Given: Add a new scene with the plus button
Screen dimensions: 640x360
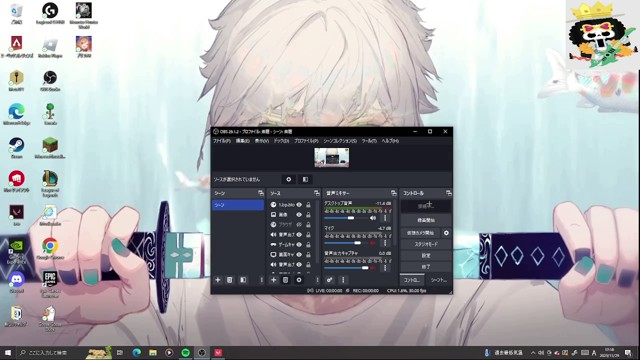Looking at the screenshot, I should (x=218, y=280).
